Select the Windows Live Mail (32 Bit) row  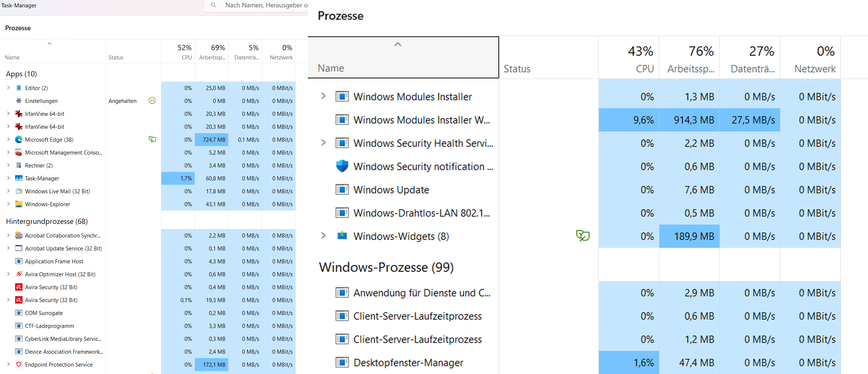point(148,191)
